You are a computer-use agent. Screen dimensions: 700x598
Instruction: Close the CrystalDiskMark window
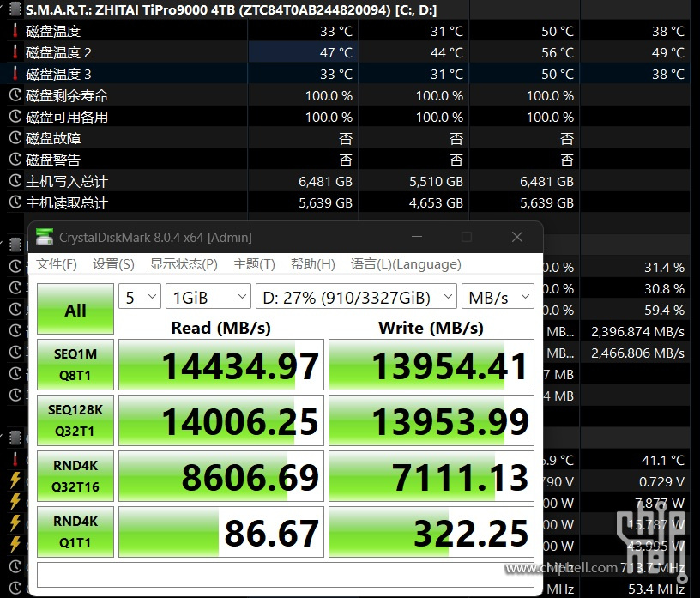click(x=517, y=237)
